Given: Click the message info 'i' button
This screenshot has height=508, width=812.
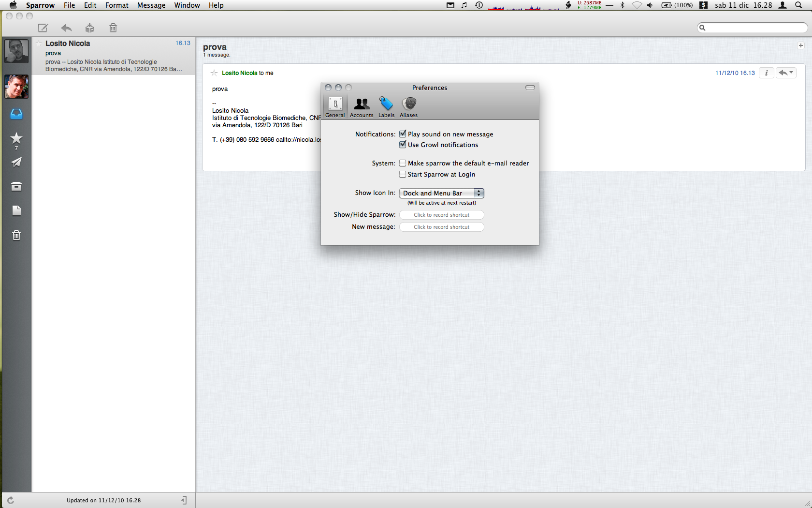Looking at the screenshot, I should pyautogui.click(x=767, y=73).
